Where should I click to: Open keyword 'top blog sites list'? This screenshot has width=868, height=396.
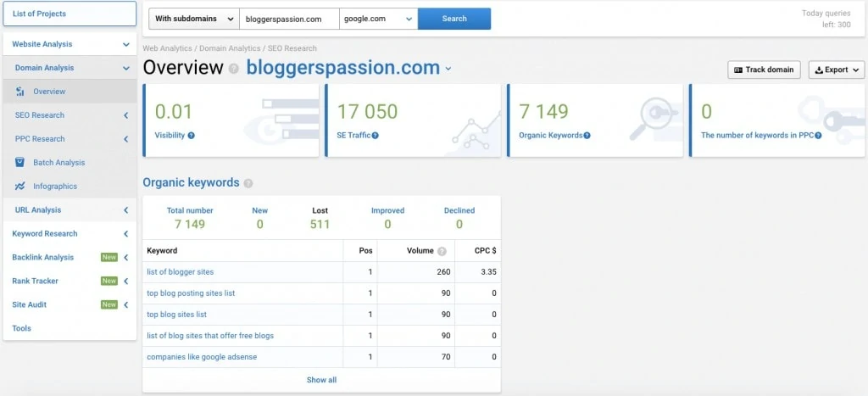click(x=176, y=314)
